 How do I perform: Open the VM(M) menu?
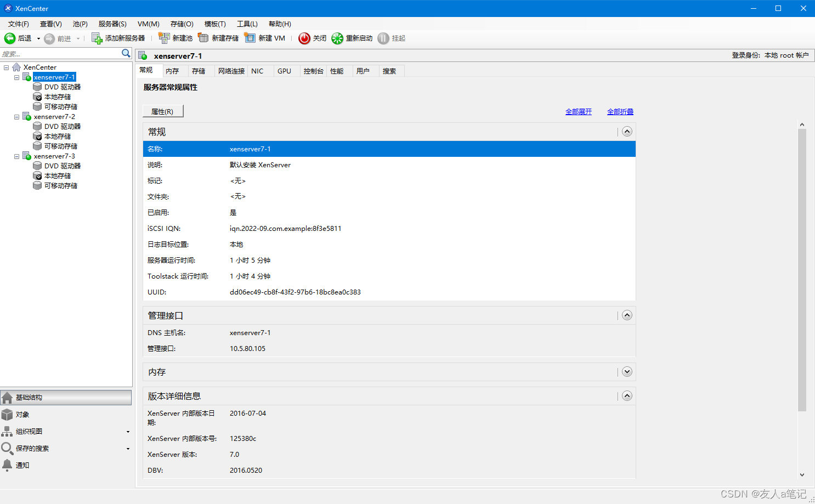[x=149, y=24]
